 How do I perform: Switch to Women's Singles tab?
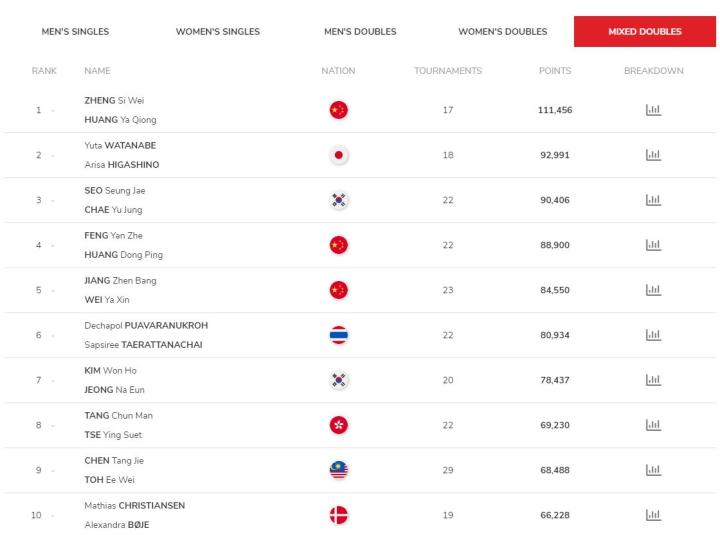coord(218,32)
